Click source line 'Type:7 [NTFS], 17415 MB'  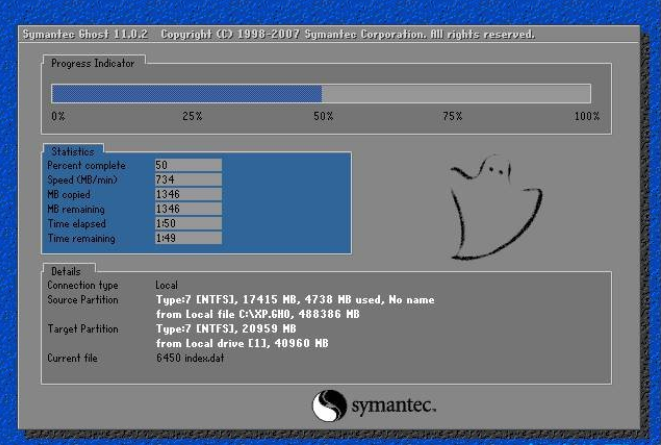295,300
